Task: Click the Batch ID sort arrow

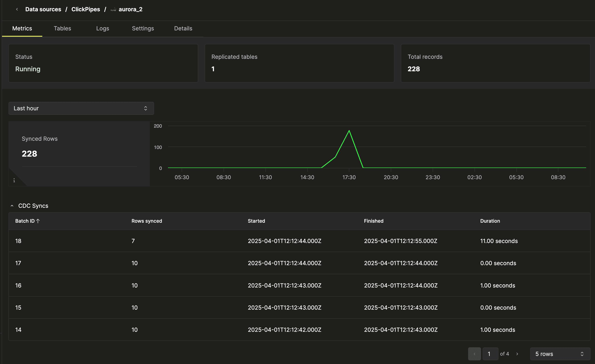Action: click(x=38, y=221)
